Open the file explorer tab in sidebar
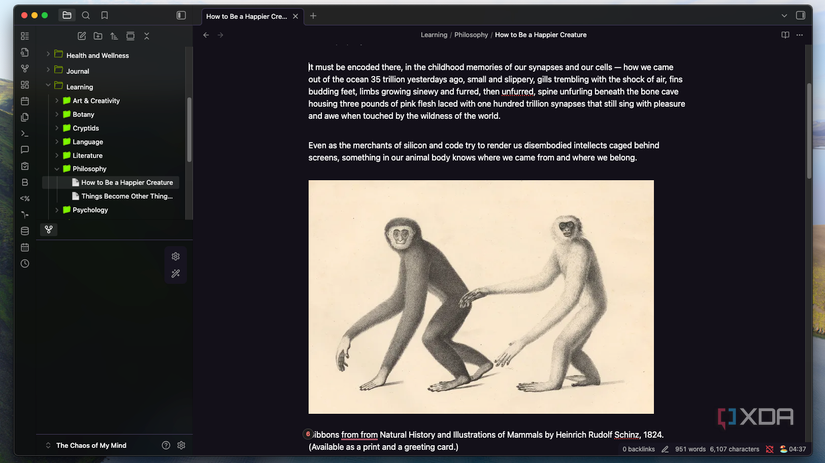 pos(67,15)
